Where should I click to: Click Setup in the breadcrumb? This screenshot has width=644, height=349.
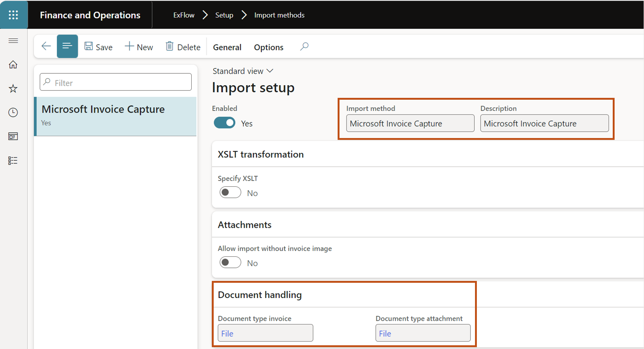pos(224,15)
